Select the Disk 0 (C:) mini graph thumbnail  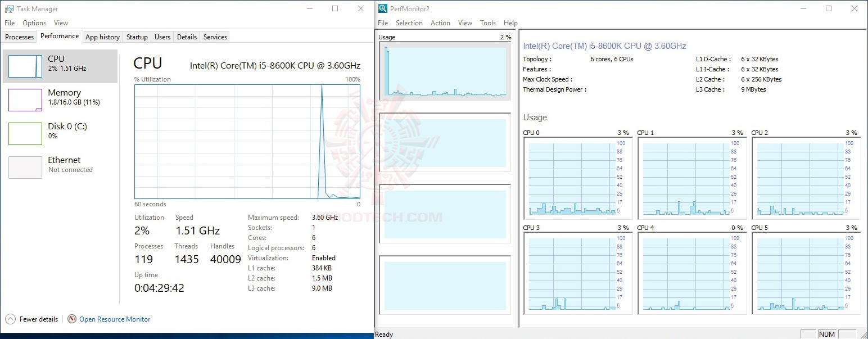[x=25, y=133]
